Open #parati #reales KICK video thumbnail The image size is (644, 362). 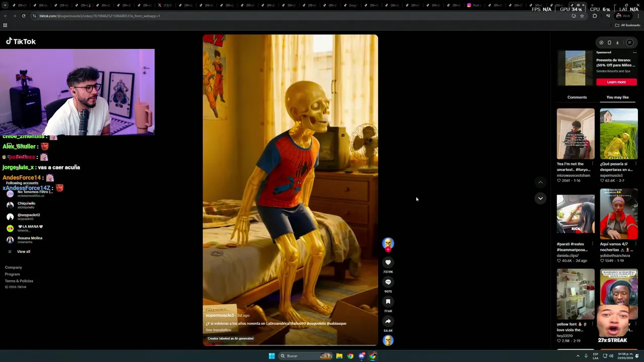coord(576,214)
